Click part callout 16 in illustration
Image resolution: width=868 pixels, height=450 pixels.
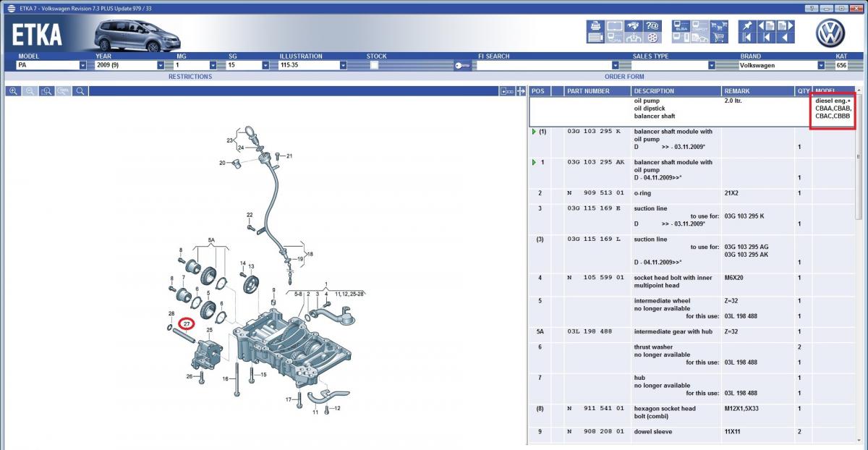click(226, 378)
